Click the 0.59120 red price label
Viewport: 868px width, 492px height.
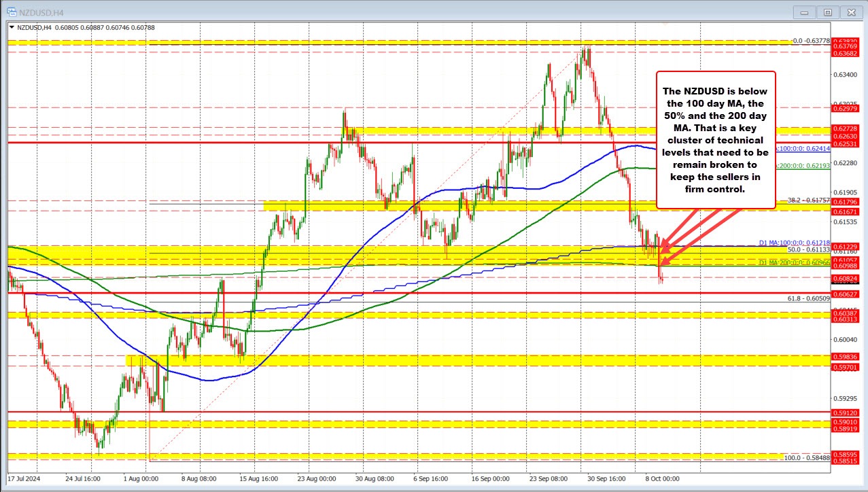pos(845,412)
